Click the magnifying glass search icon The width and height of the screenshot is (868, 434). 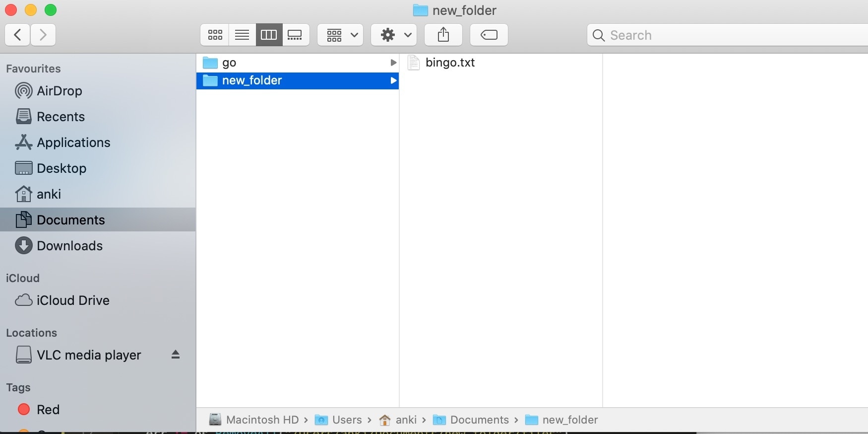point(599,35)
